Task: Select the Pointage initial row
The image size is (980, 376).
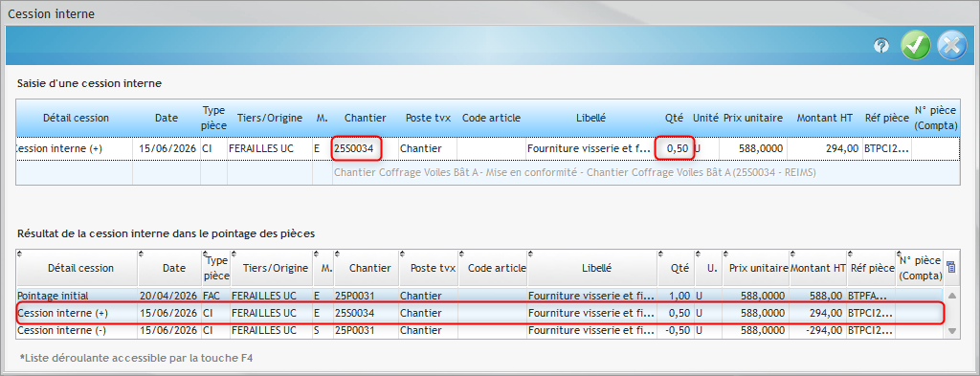Action: point(479,295)
